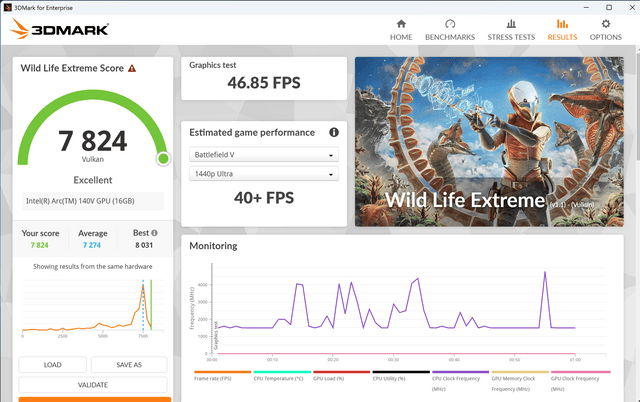Toggle GPU Clock Frequency legend series

(580, 381)
